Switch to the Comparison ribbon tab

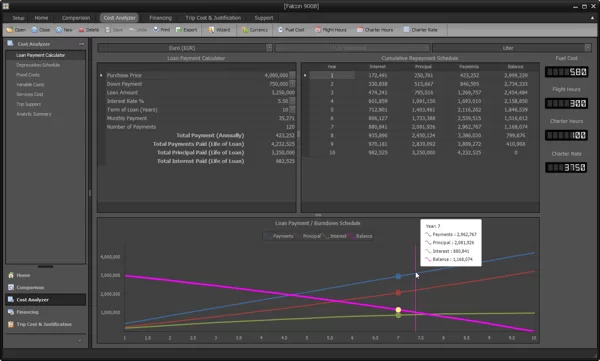[76, 18]
